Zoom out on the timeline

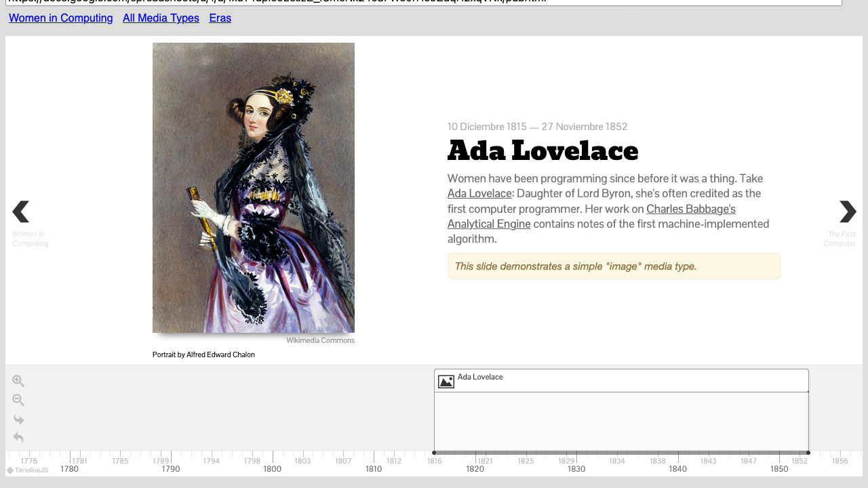click(x=18, y=400)
